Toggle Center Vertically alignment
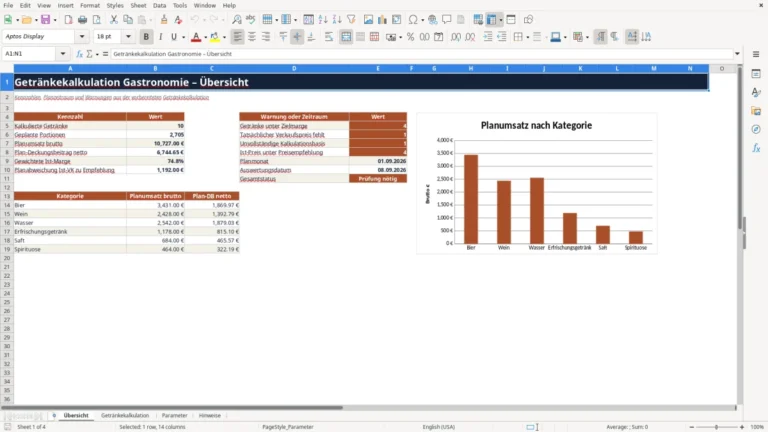768x432 pixels. pyautogui.click(x=297, y=37)
